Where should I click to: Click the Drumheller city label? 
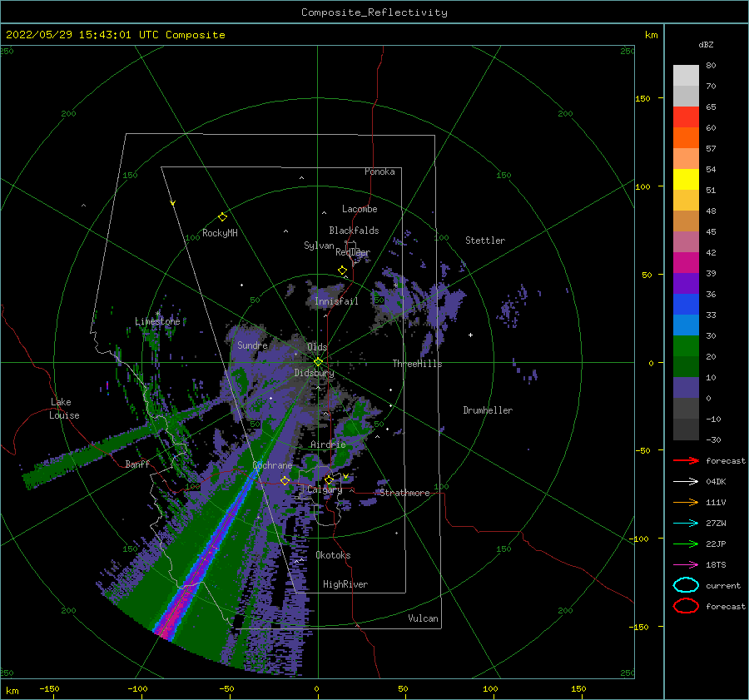coord(488,410)
